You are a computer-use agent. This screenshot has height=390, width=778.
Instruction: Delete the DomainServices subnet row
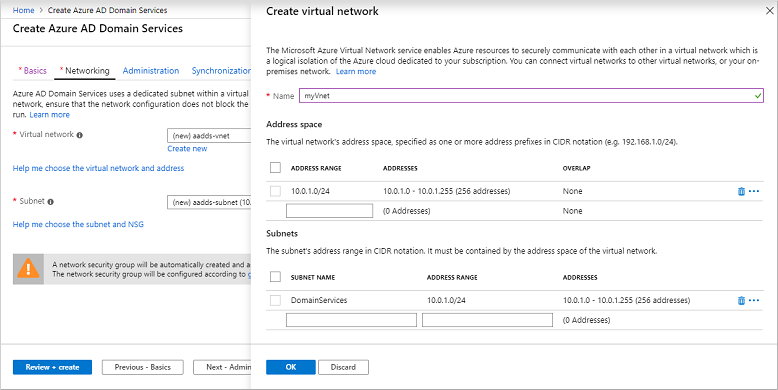click(x=741, y=300)
